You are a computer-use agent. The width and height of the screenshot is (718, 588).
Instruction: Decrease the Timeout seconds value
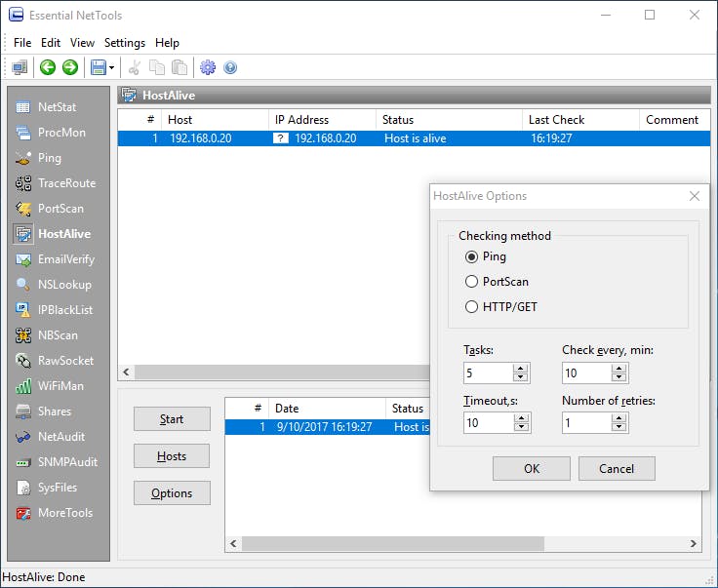tap(521, 427)
